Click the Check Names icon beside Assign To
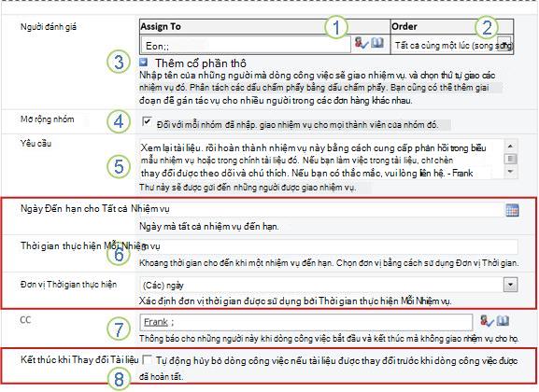Image resolution: width=539 pixels, height=392 pixels. 362,43
